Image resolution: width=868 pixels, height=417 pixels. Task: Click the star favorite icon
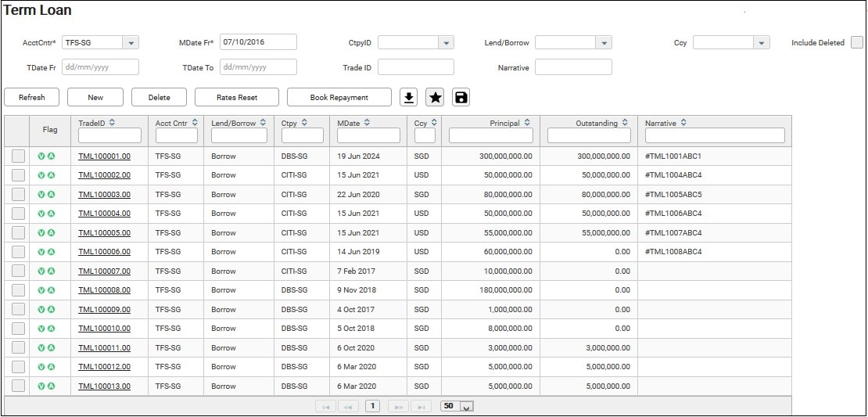pyautogui.click(x=435, y=97)
